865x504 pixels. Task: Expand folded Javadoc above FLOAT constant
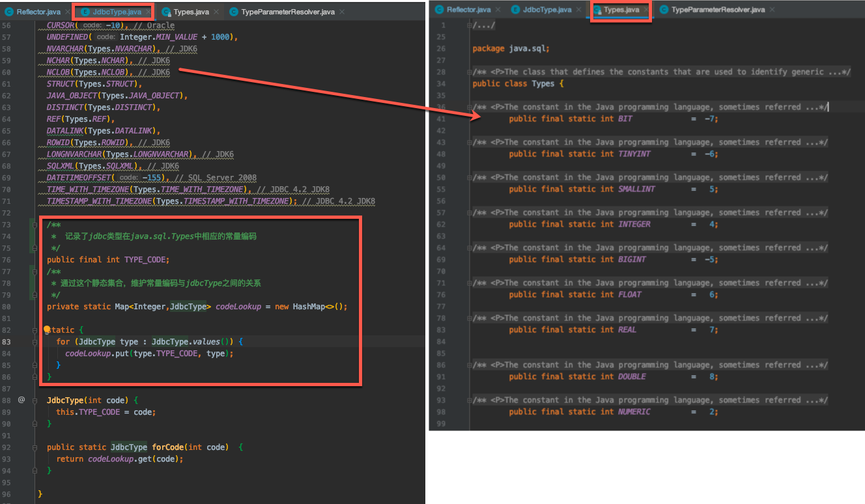pos(470,283)
